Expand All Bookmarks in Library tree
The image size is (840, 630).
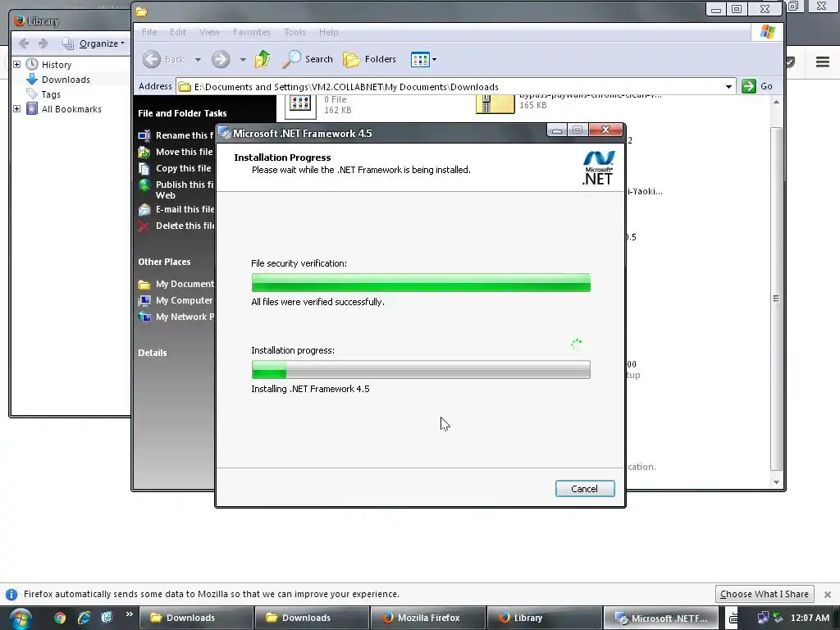coord(16,109)
